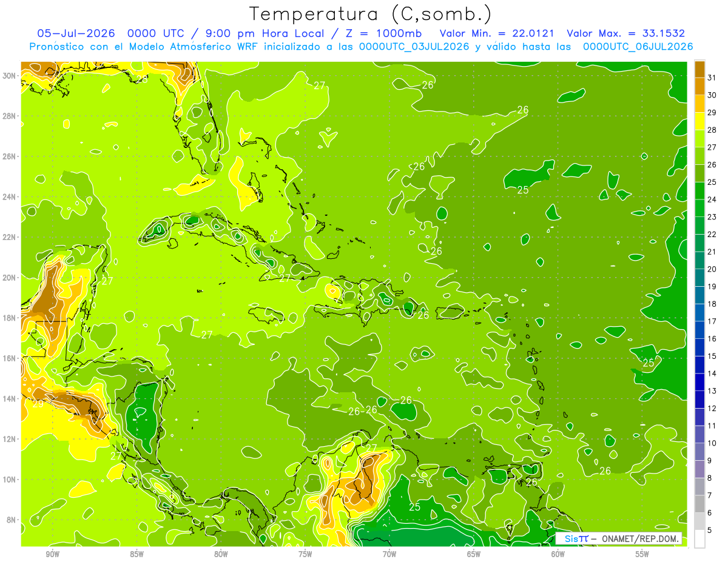Click the blue colorbar band between 14 and 15
This screenshot has width=728, height=562.
[x=699, y=364]
